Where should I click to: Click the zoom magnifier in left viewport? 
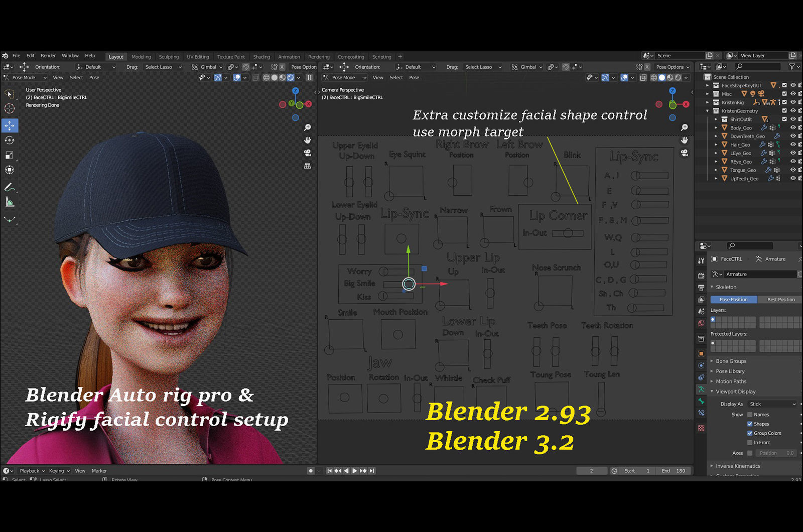click(x=308, y=127)
